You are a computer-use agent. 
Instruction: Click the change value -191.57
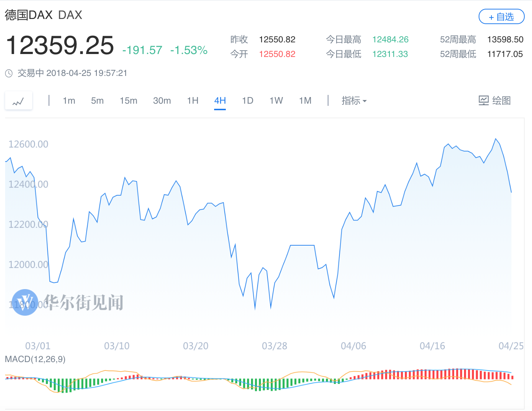142,50
